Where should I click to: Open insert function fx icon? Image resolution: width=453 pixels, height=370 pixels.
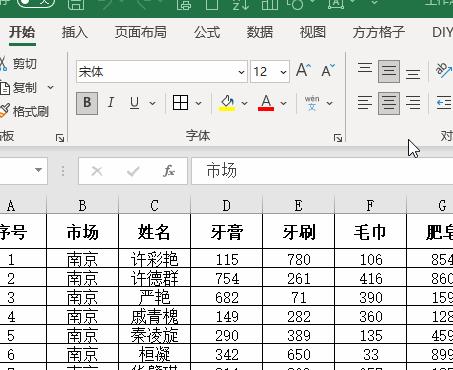[169, 171]
